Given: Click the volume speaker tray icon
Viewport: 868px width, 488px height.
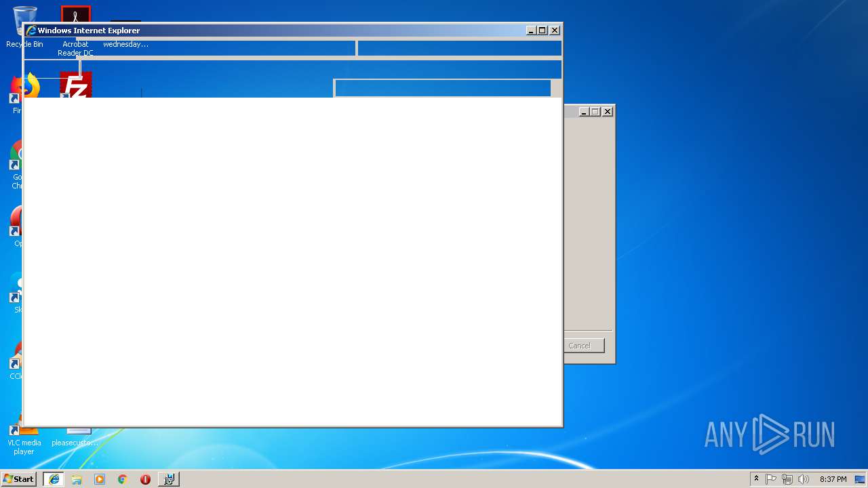Looking at the screenshot, I should tap(804, 479).
